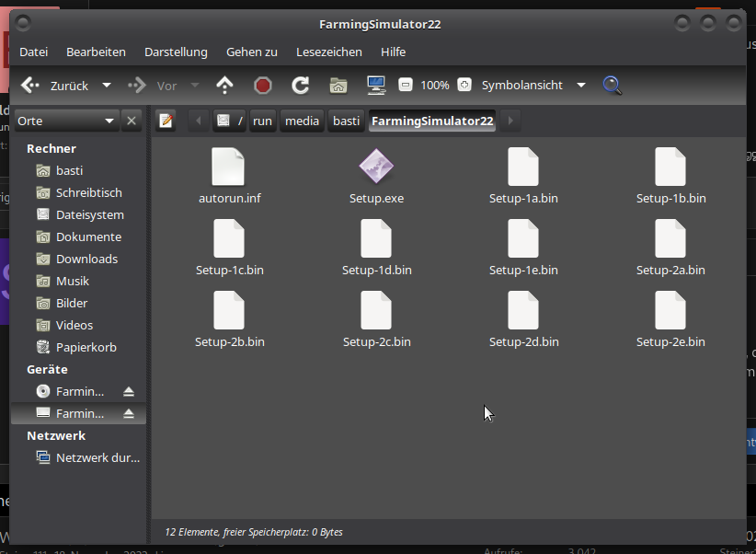Go to the run path segment
Image resolution: width=756 pixels, height=554 pixels.
pos(262,121)
